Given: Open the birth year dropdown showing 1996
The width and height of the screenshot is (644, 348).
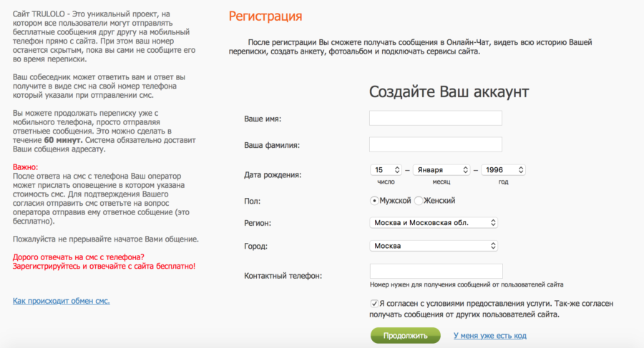Looking at the screenshot, I should point(503,170).
